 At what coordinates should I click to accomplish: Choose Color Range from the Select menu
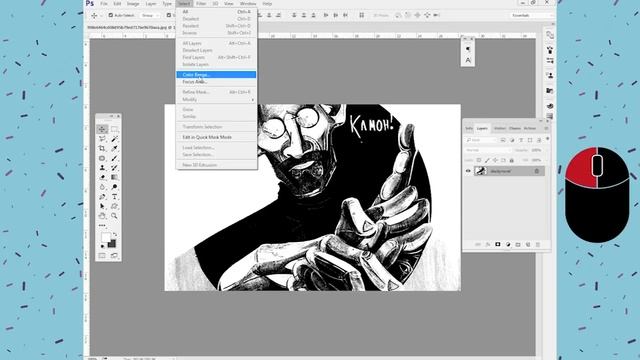point(216,75)
